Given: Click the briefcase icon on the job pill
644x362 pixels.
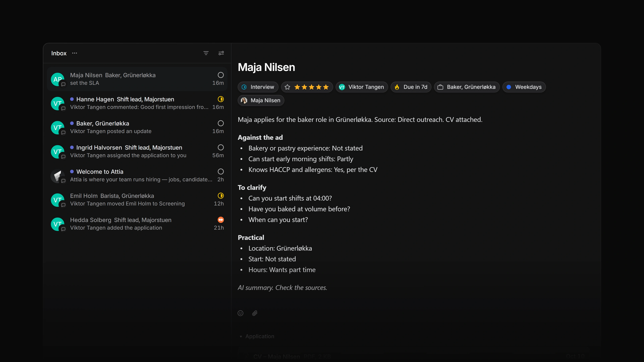Looking at the screenshot, I should pyautogui.click(x=440, y=87).
